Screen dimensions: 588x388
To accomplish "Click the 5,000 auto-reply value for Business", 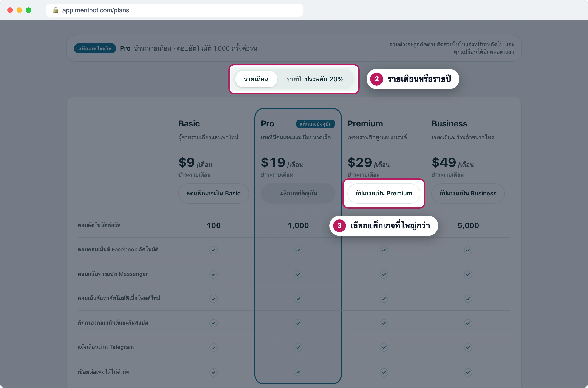I will pyautogui.click(x=468, y=225).
